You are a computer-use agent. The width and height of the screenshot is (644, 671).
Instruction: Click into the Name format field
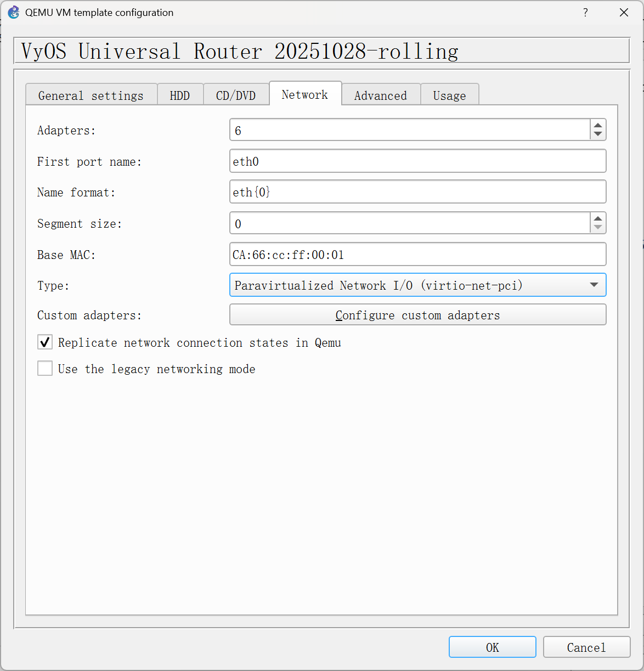pos(417,192)
